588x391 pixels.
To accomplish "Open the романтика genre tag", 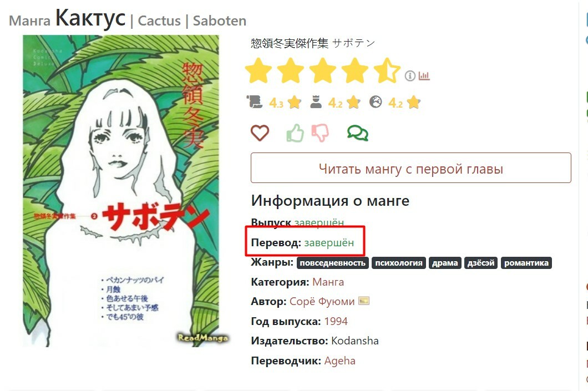I will point(526,263).
